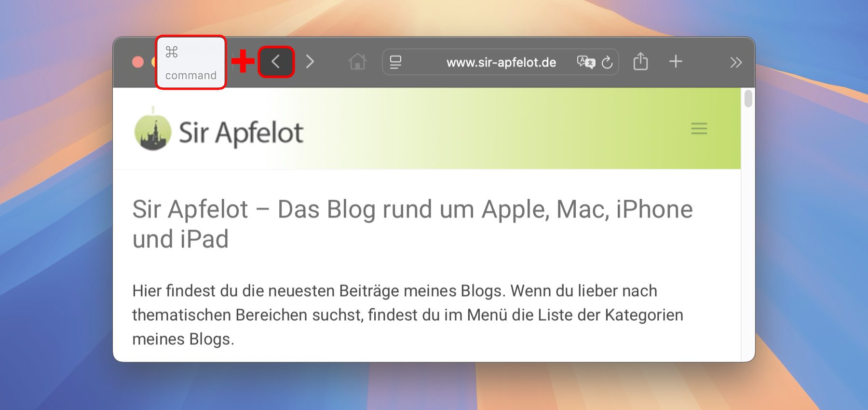The height and width of the screenshot is (410, 868).
Task: Go back using the highlighted back arrow
Action: click(276, 62)
